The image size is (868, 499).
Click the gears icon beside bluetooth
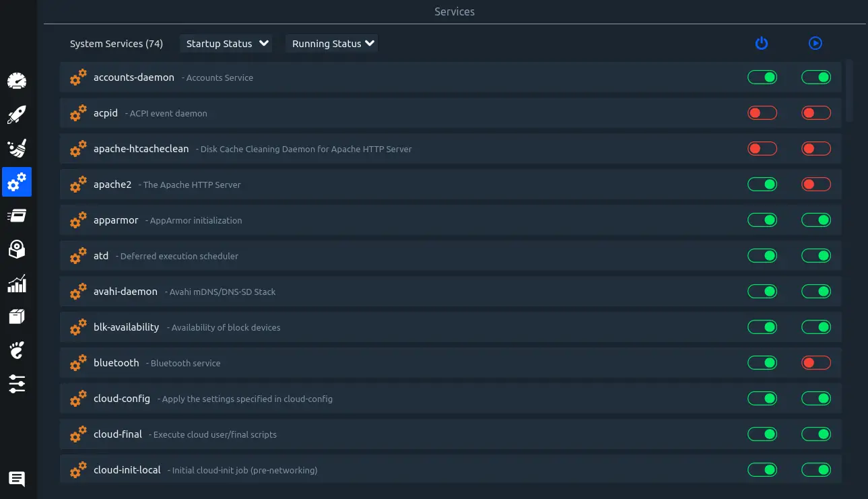coord(78,363)
